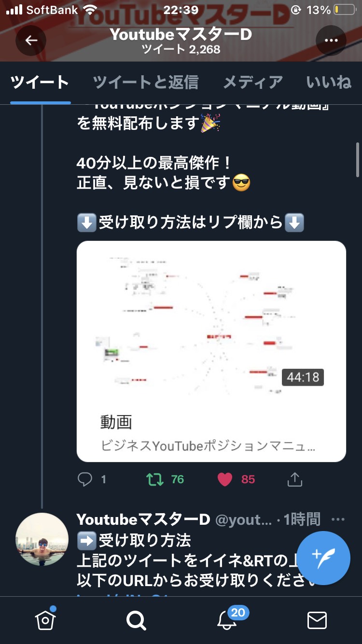
Task: Tap the share upload icon
Action: click(294, 479)
